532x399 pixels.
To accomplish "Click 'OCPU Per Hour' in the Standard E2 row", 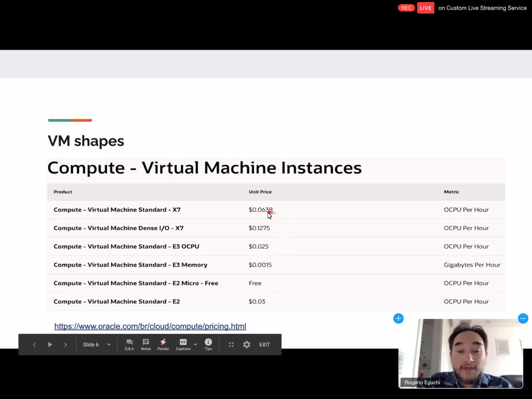I will 466,301.
